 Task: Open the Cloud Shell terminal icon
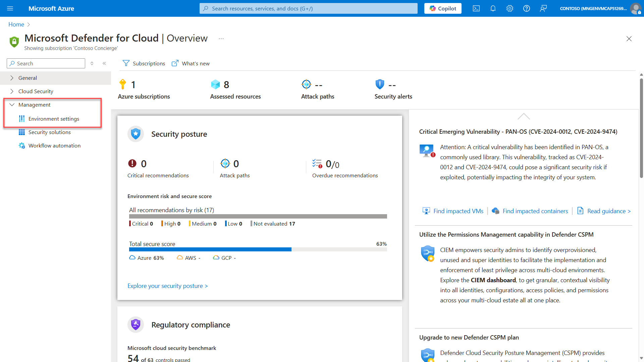pyautogui.click(x=476, y=8)
